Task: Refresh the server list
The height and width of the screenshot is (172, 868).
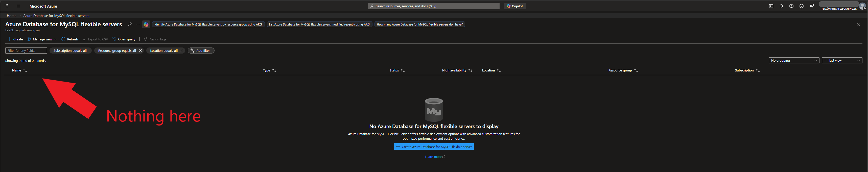Action: pos(69,39)
